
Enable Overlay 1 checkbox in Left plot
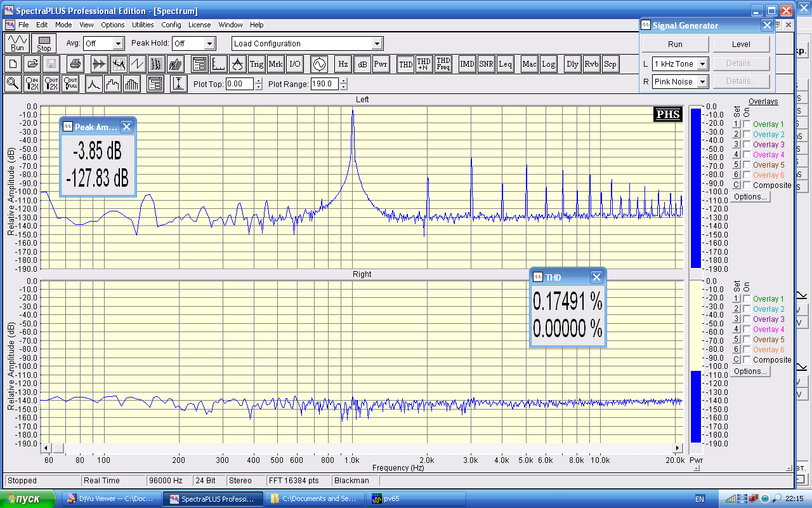point(747,124)
